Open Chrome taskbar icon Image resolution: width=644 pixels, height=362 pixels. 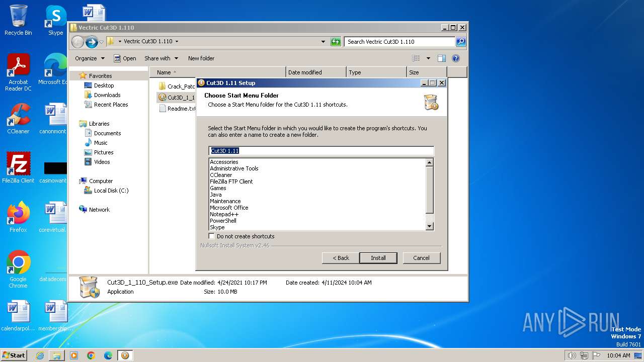[x=91, y=355]
